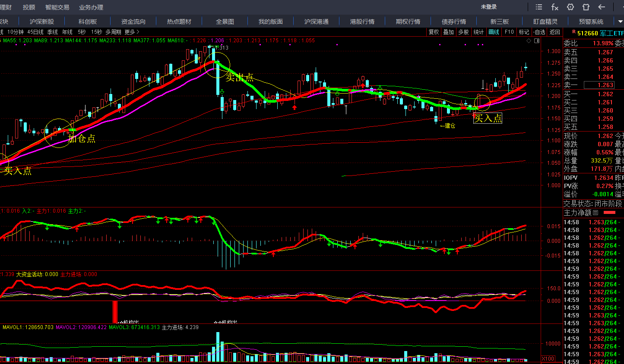
Task: Open 盯盘精灵 tab
Action: click(545, 21)
